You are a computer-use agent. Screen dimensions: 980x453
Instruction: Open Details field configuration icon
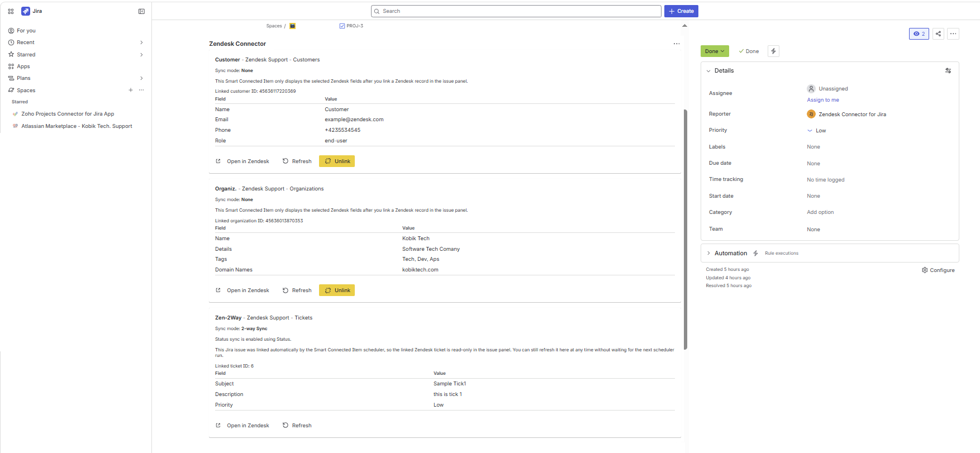tap(948, 71)
